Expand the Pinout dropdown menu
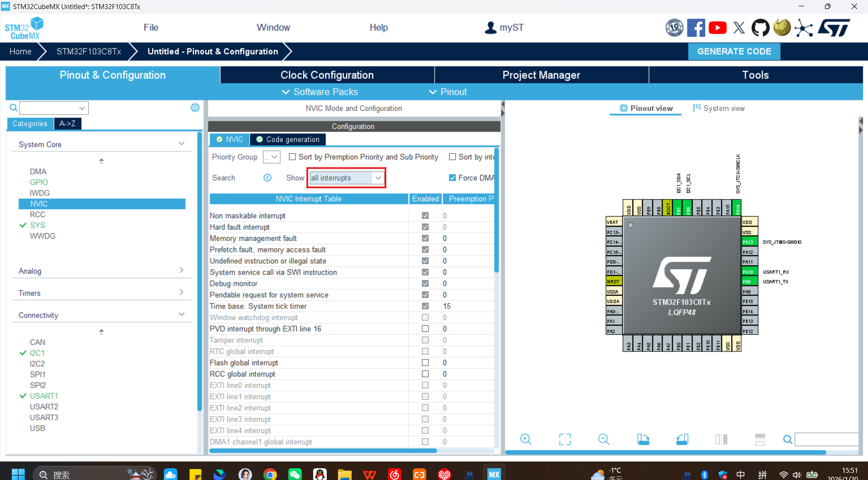This screenshot has width=868, height=480. pos(448,92)
